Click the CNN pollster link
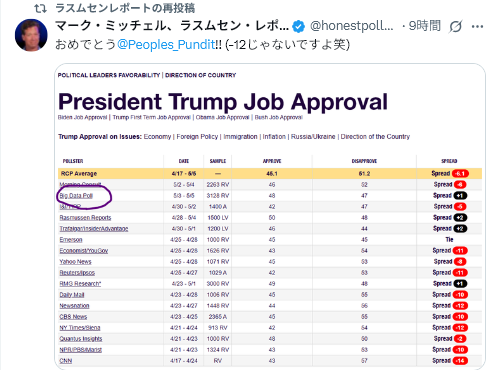Screen dimensions: 493x370 pyautogui.click(x=66, y=361)
